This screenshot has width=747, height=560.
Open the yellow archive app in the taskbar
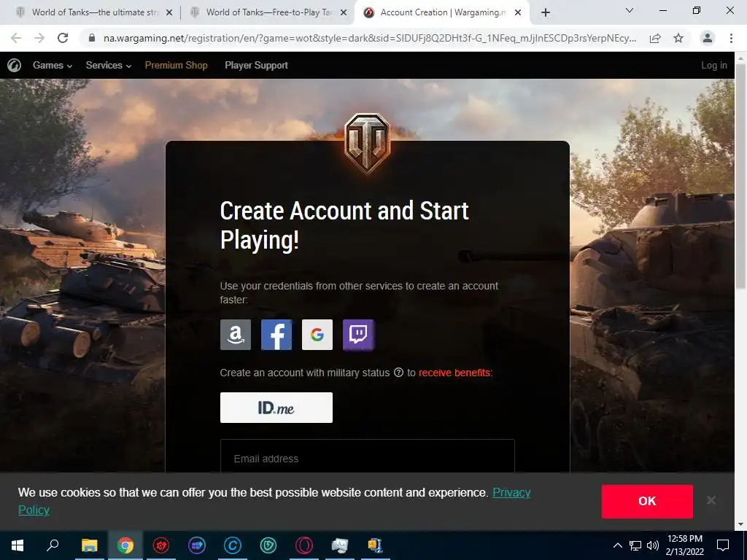click(x=376, y=545)
